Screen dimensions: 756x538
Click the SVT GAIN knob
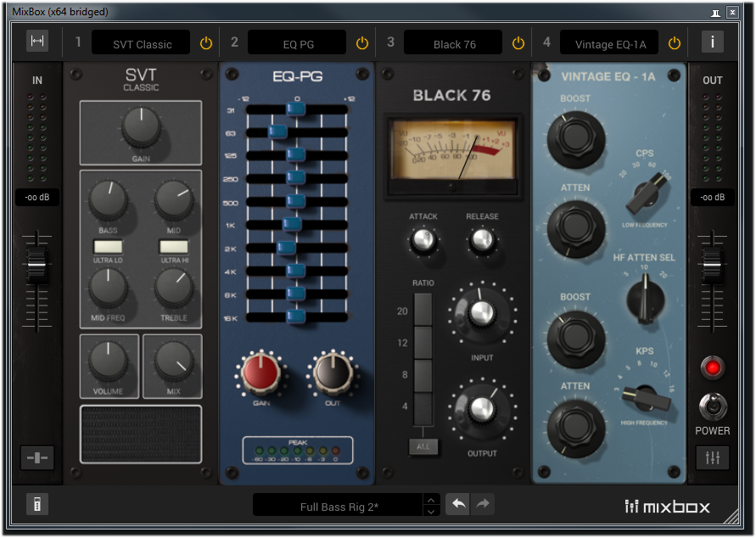click(141, 126)
